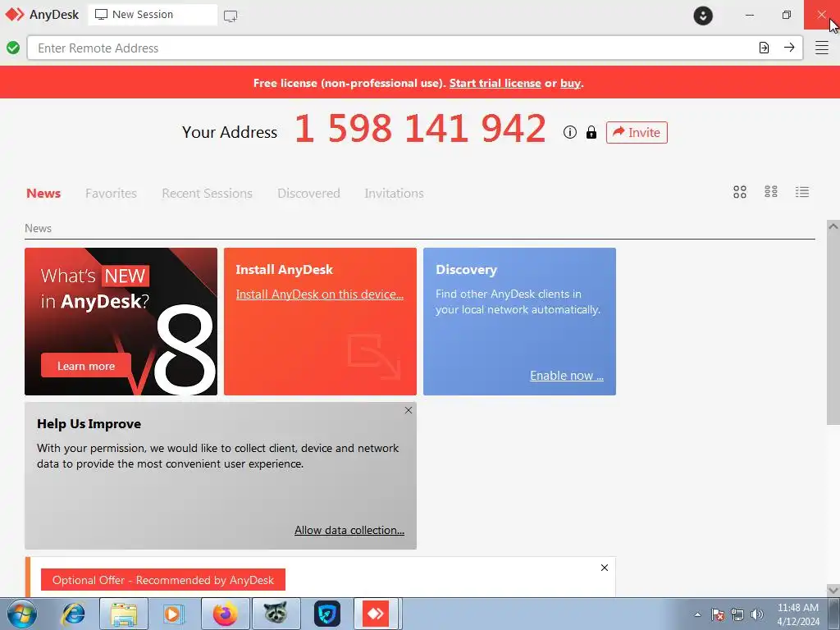Switch to small tiles view
This screenshot has height=630, width=840.
click(771, 192)
